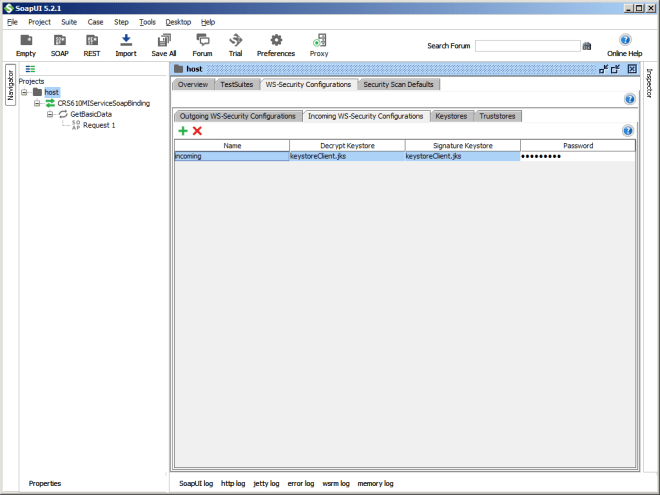Add a new incoming WSS configuration
Image resolution: width=660 pixels, height=495 pixels.
[182, 131]
